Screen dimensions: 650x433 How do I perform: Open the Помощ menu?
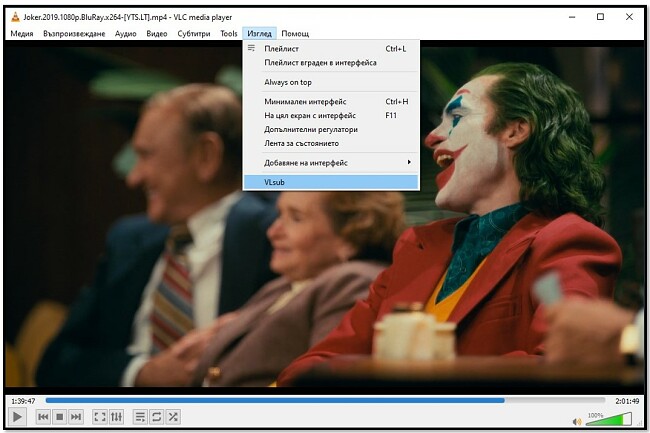(x=295, y=34)
